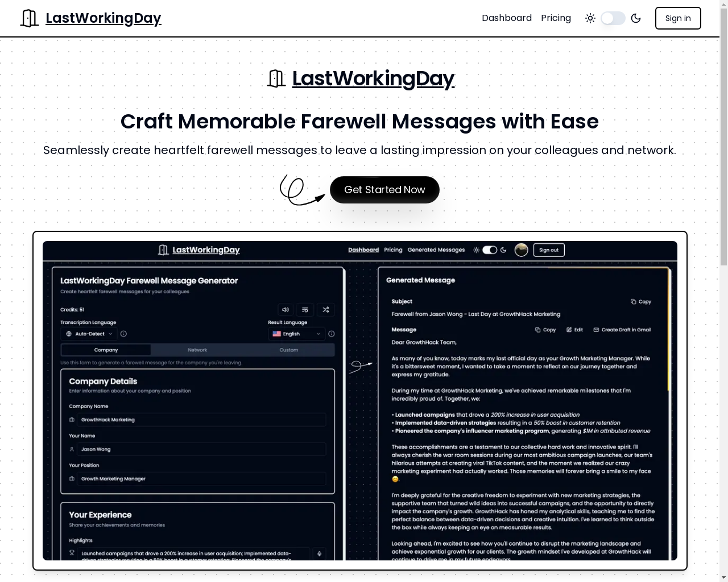Click the page scrollbar down arrow
The image size is (728, 582).
(x=723, y=577)
